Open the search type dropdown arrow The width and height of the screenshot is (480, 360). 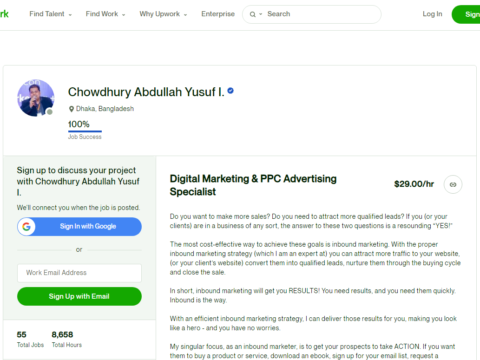[x=261, y=14]
